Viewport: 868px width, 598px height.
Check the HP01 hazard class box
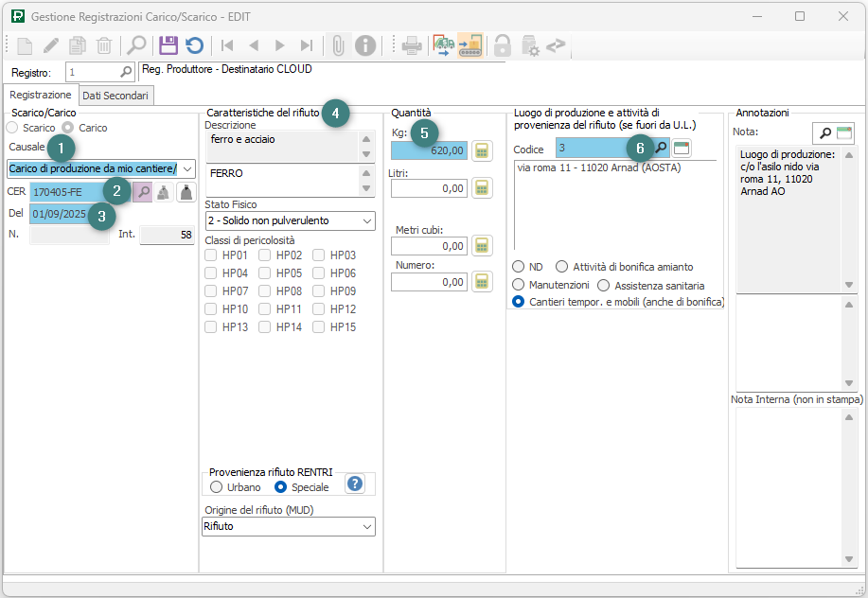click(212, 255)
